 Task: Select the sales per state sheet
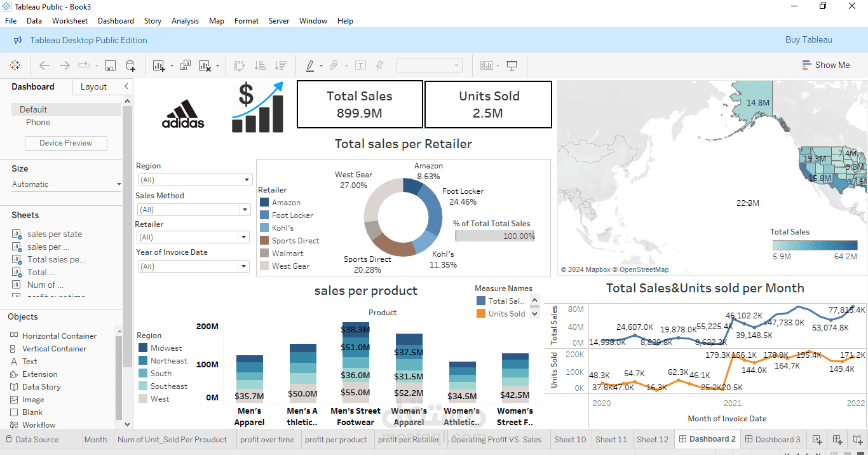click(55, 234)
